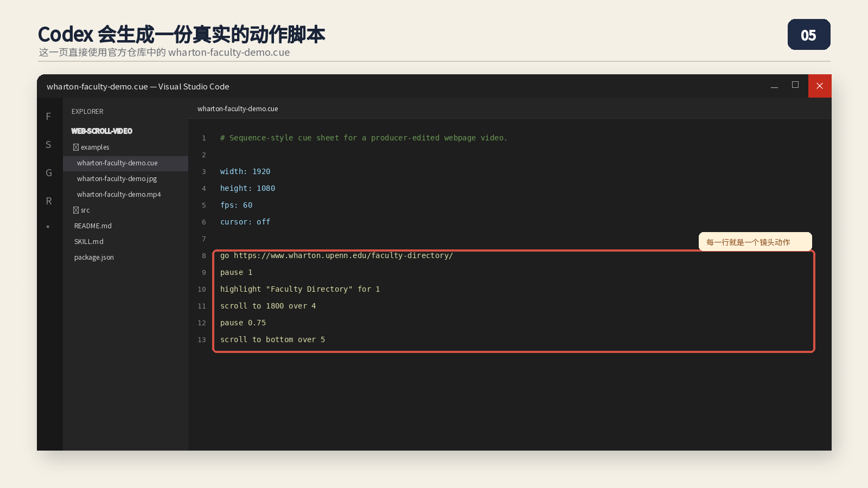Viewport: 868px width, 488px height.
Task: Close the Visual Studio Code window
Action: point(820,86)
